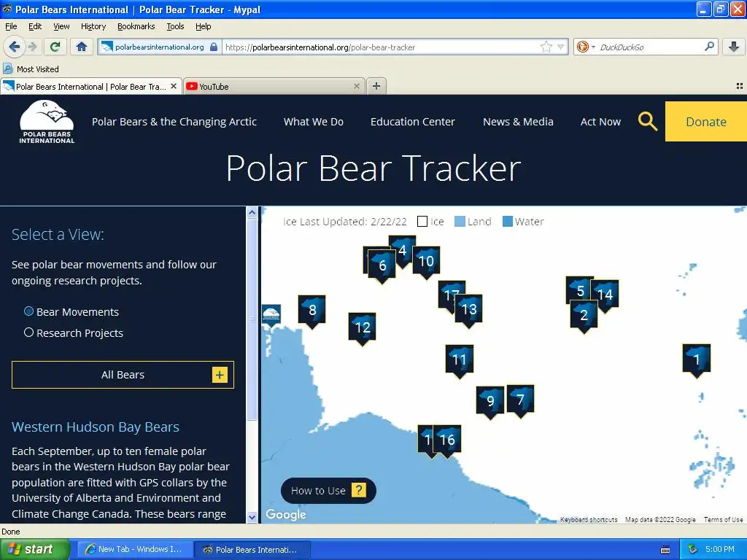Viewport: 747px width, 560px height.
Task: Click the Ice legend swatch
Action: 422,222
